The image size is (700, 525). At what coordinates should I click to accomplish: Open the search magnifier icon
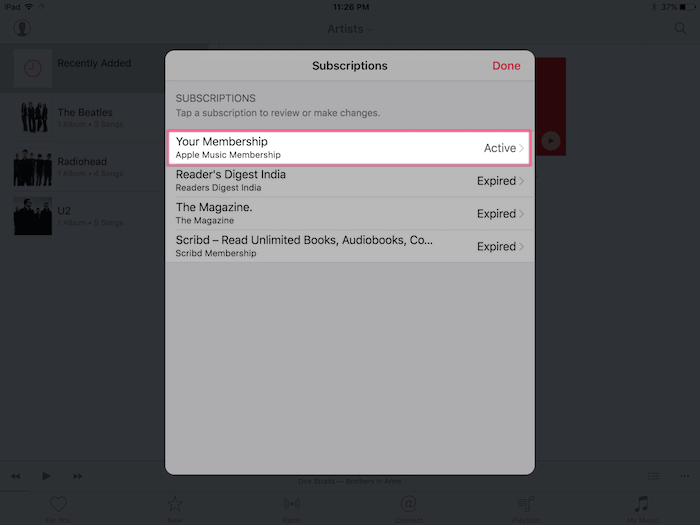coord(680,28)
